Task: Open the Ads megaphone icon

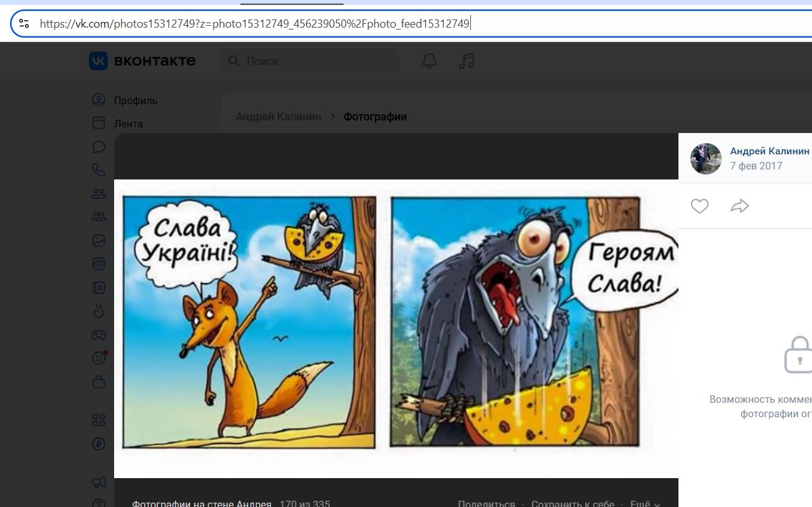Action: click(98, 482)
